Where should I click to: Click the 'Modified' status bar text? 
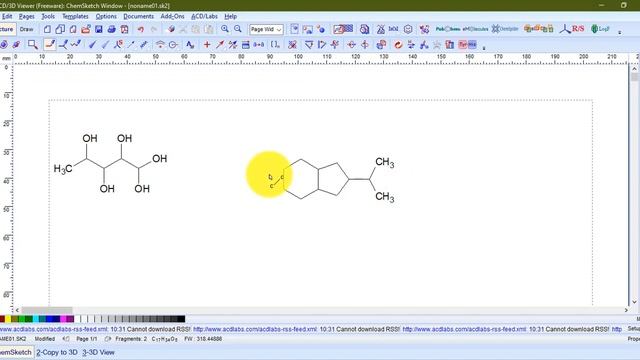(x=45, y=339)
